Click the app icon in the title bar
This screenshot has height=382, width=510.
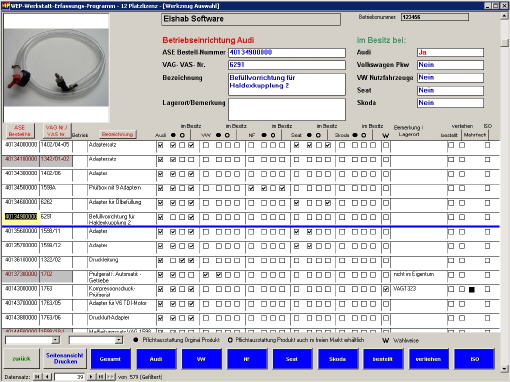point(6,6)
